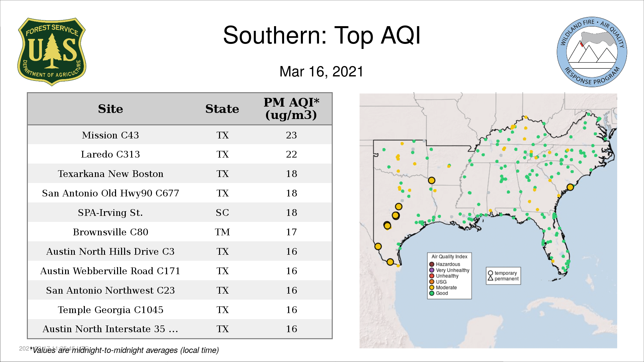The image size is (644, 362).
Task: Click the Moderate legend color circle
Action: [432, 288]
